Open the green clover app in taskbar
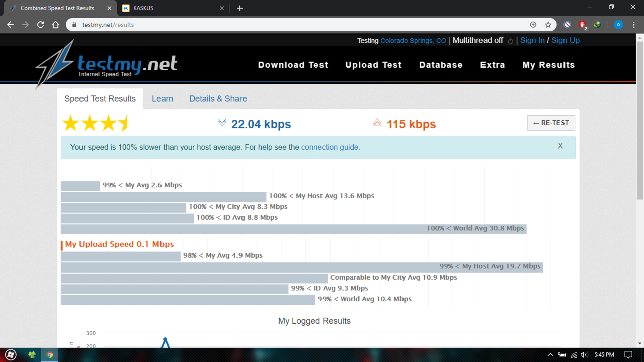644x362 pixels. tap(32, 355)
